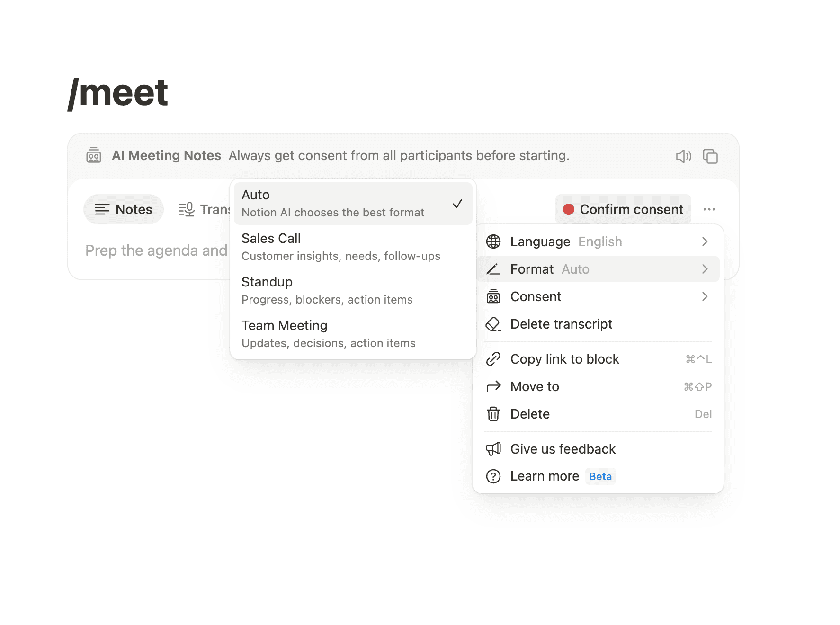
Task: Click the globe Language icon
Action: tap(493, 241)
